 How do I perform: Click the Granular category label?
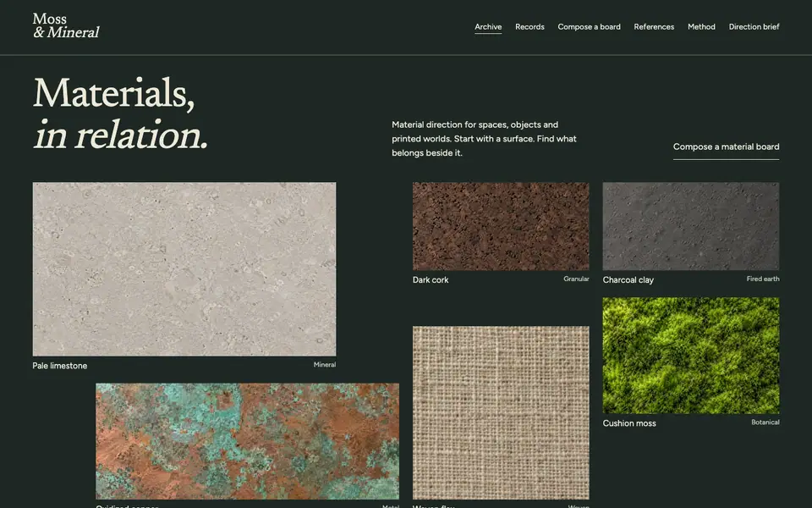click(576, 279)
